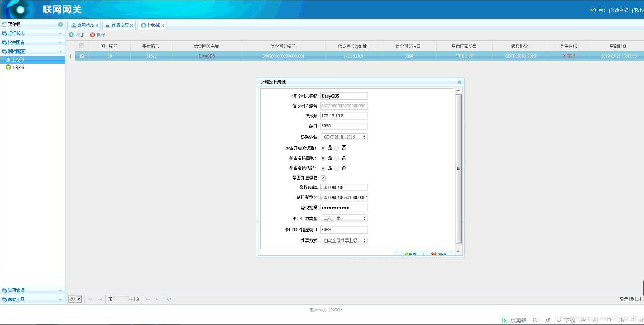Select 否 for 是否发送音频
This screenshot has height=325, width=644.
[337, 158]
